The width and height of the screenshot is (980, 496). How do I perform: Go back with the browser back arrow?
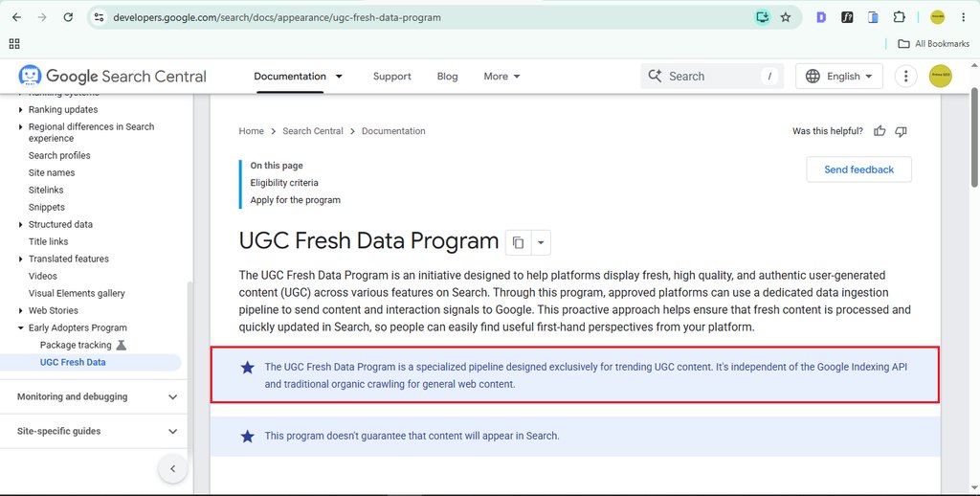click(16, 17)
